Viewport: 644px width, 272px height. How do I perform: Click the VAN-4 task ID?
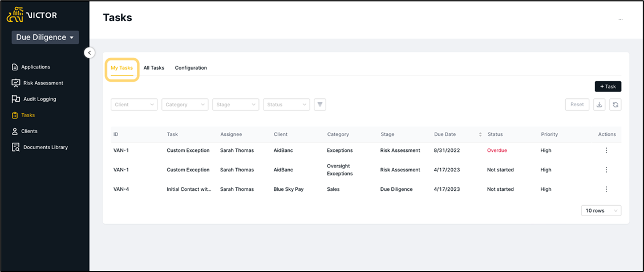(x=121, y=189)
